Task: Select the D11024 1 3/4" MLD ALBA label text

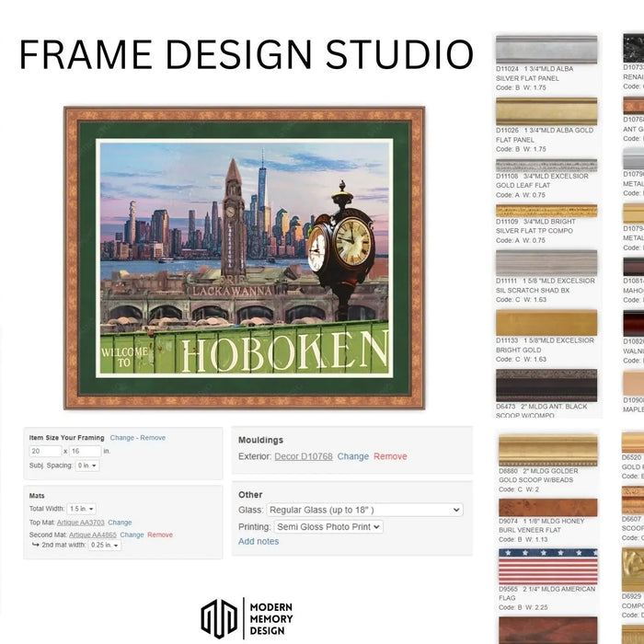Action: [535, 69]
